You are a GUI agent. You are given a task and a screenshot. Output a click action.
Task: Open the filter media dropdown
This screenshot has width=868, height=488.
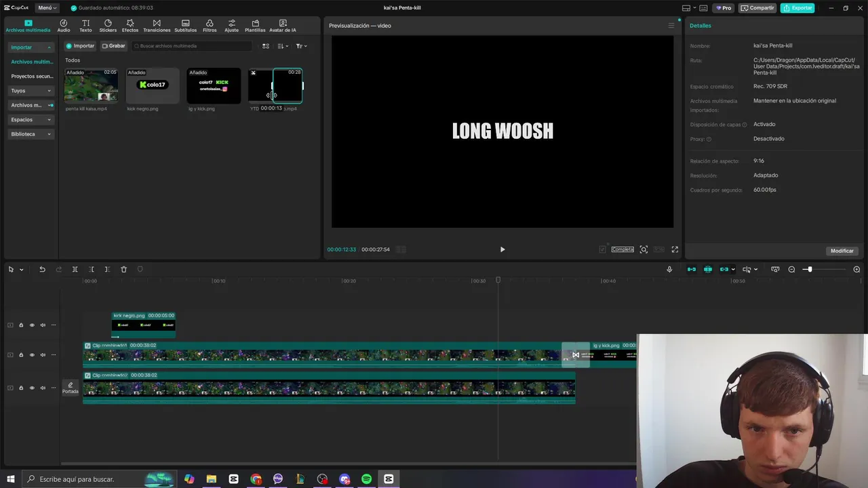pos(301,46)
